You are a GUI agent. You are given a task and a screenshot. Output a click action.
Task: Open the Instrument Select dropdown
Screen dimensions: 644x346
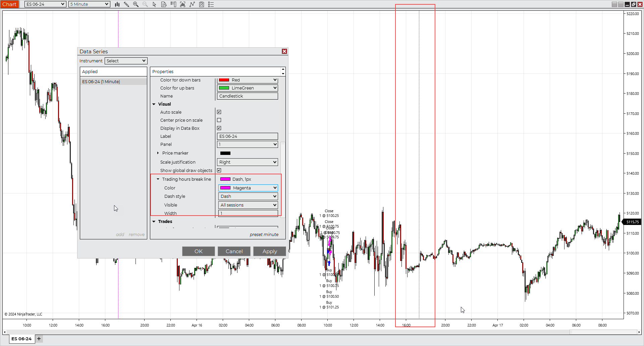point(126,61)
